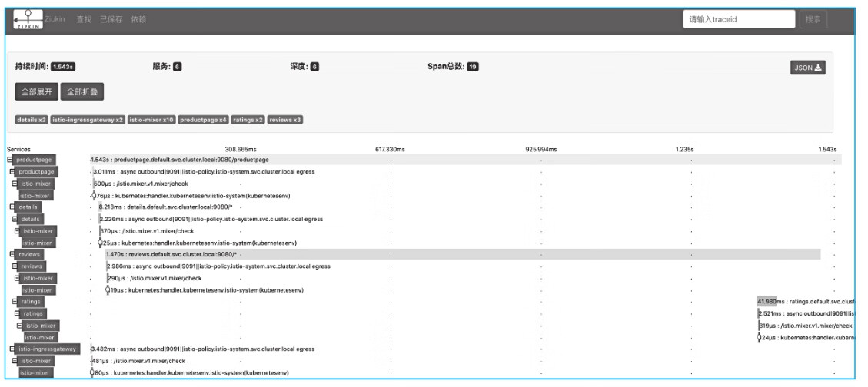Expand all spans with 全部展开
The image size is (868, 387).
(37, 93)
